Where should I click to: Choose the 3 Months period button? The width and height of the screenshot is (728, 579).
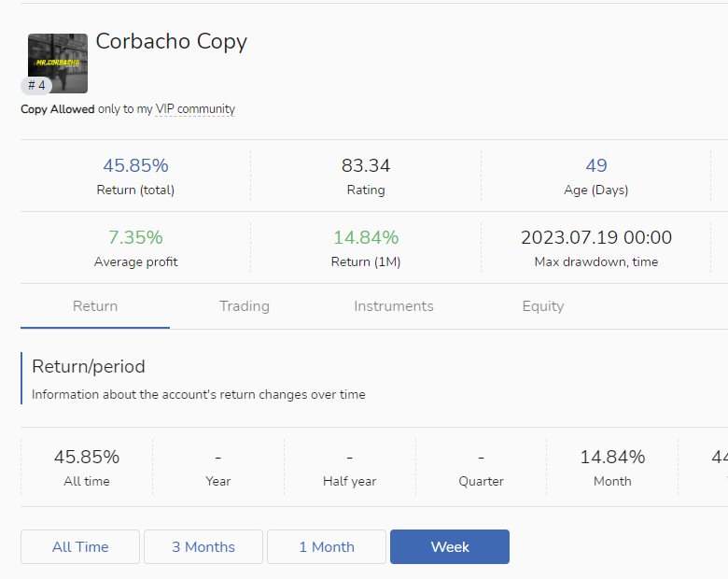pos(203,547)
